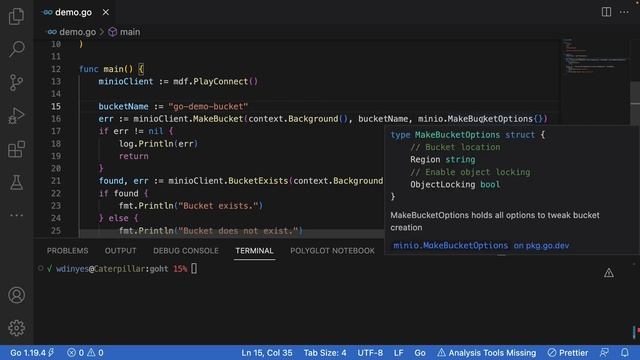Click ObjectLocking bool in hover popup
640x360 pixels.
455,184
